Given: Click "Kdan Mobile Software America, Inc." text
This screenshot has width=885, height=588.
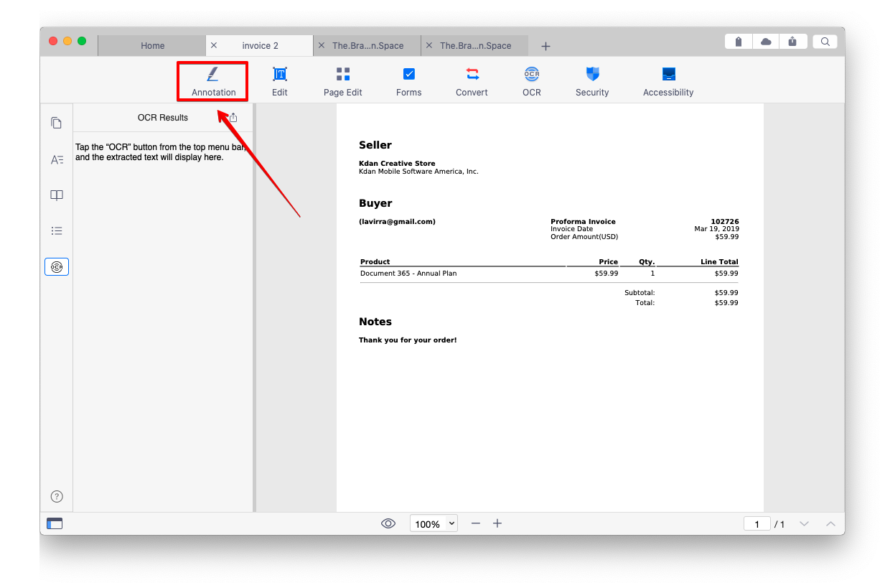Looking at the screenshot, I should click(418, 172).
